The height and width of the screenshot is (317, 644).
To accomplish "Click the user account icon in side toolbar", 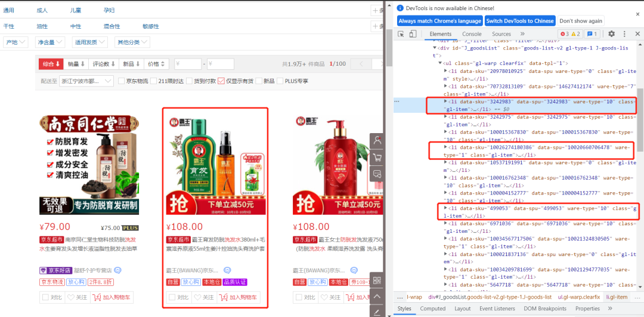I will pos(377,140).
